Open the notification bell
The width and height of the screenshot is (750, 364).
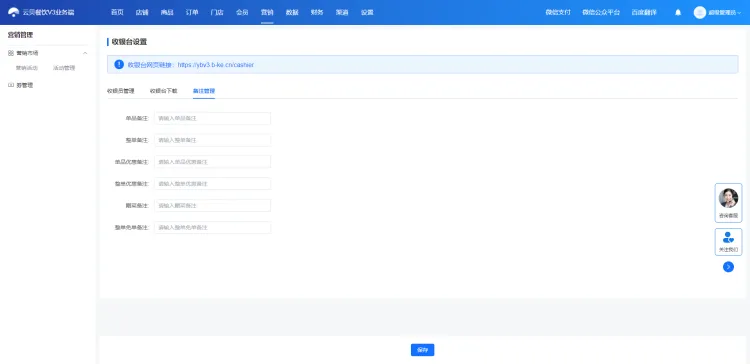click(678, 12)
